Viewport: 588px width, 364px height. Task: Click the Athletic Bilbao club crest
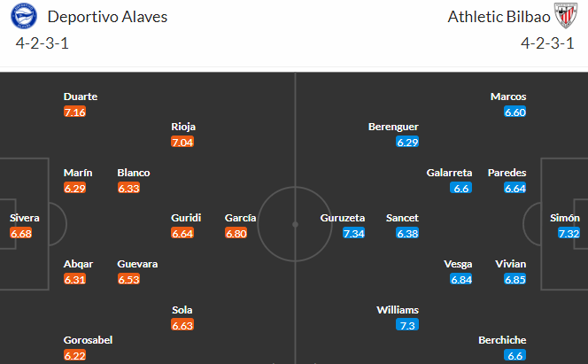[x=566, y=16]
